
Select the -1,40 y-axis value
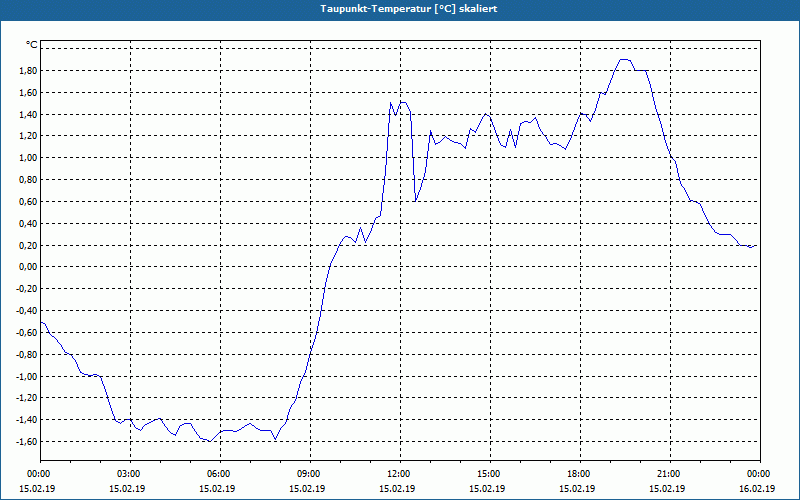click(27, 420)
